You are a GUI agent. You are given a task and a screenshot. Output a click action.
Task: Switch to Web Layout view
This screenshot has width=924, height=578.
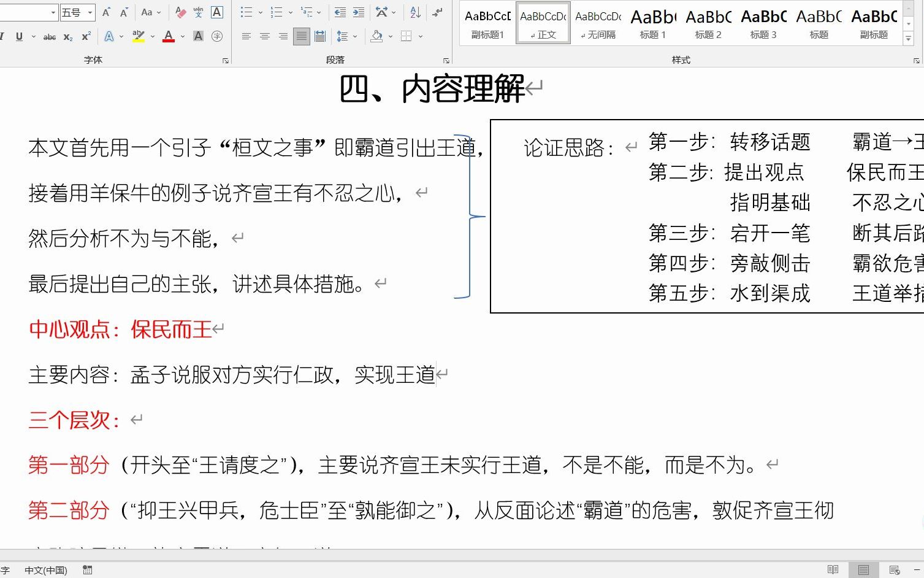coord(895,570)
